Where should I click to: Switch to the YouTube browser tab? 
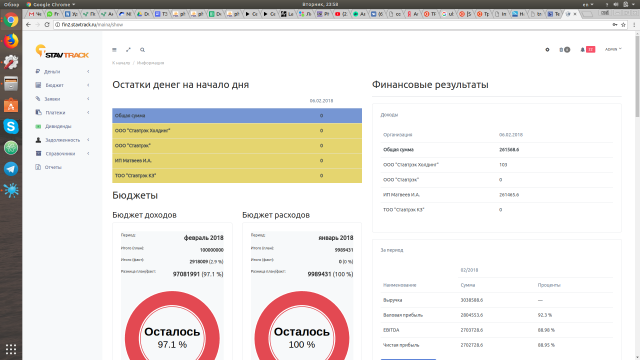pyautogui.click(x=341, y=14)
